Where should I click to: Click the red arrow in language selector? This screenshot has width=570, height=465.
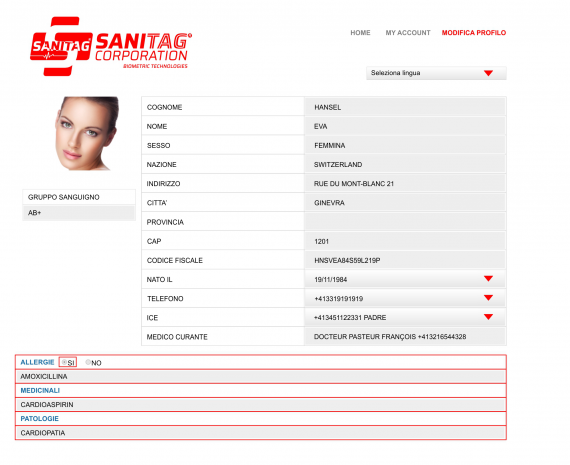coord(488,73)
